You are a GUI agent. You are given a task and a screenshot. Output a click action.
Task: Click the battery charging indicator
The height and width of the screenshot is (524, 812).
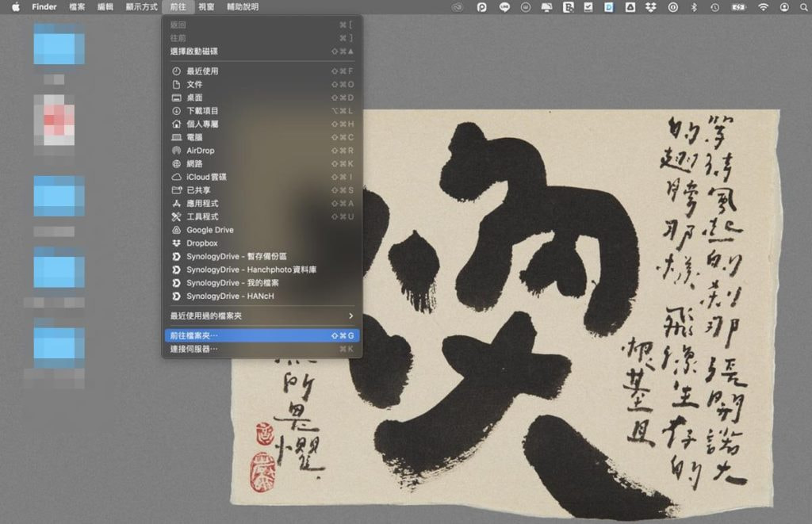tap(738, 7)
